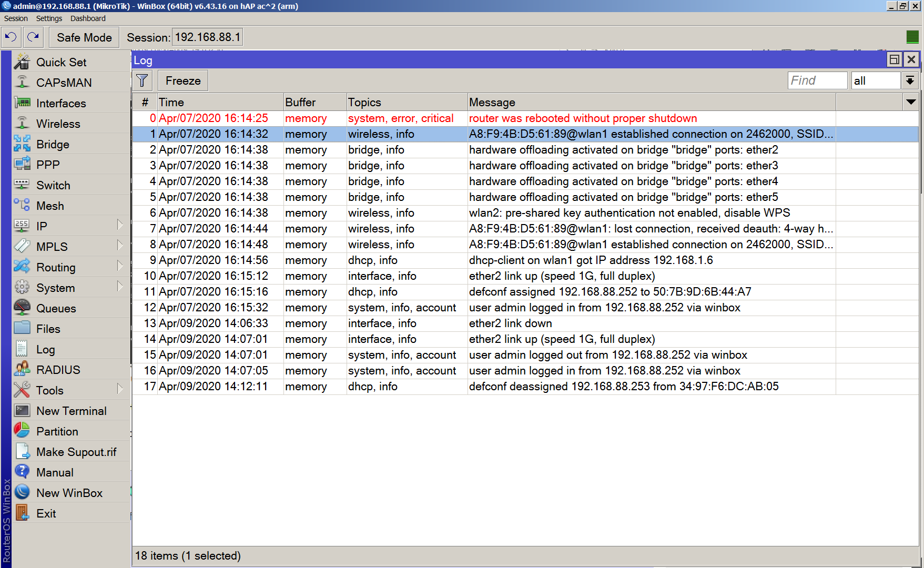Freeze the log display

183,81
